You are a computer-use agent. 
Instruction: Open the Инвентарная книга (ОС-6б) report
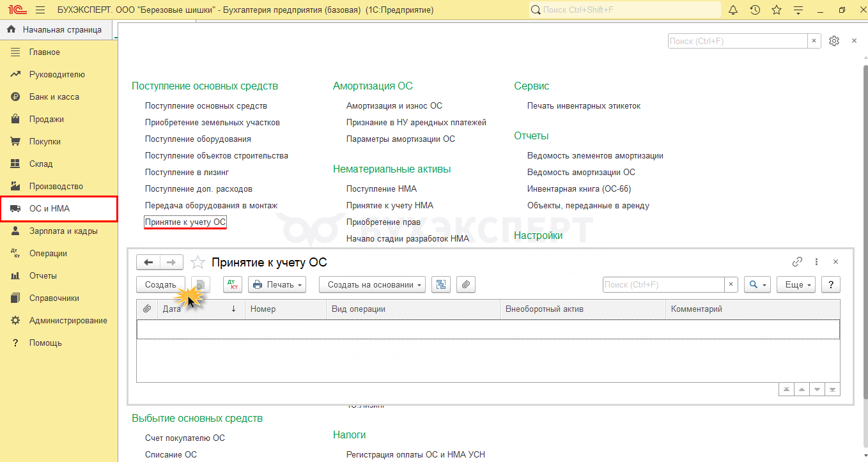coord(579,189)
